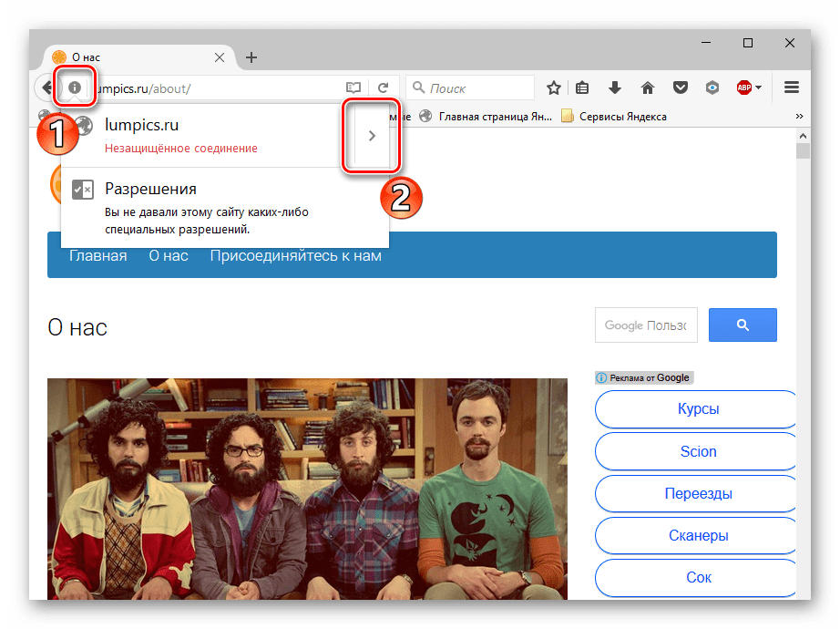Image resolution: width=840 pixels, height=629 pixels.
Task: Open the Firefox hamburger menu
Action: coord(792,88)
